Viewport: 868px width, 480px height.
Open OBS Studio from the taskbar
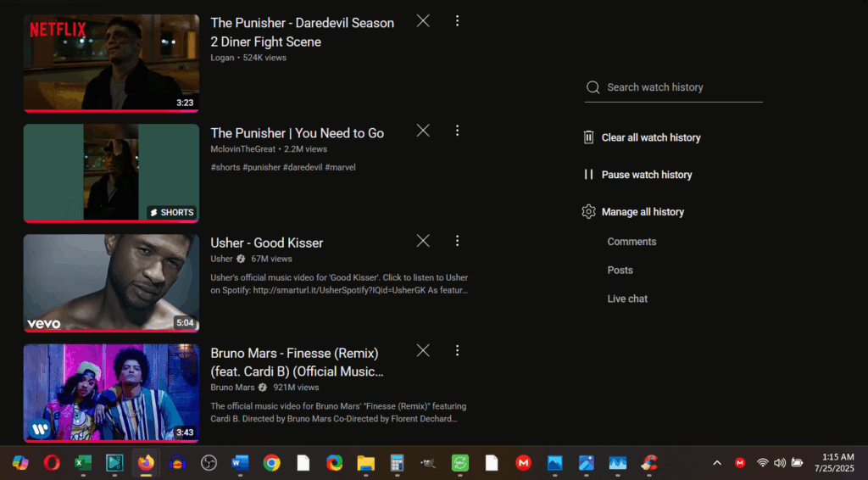coord(209,463)
